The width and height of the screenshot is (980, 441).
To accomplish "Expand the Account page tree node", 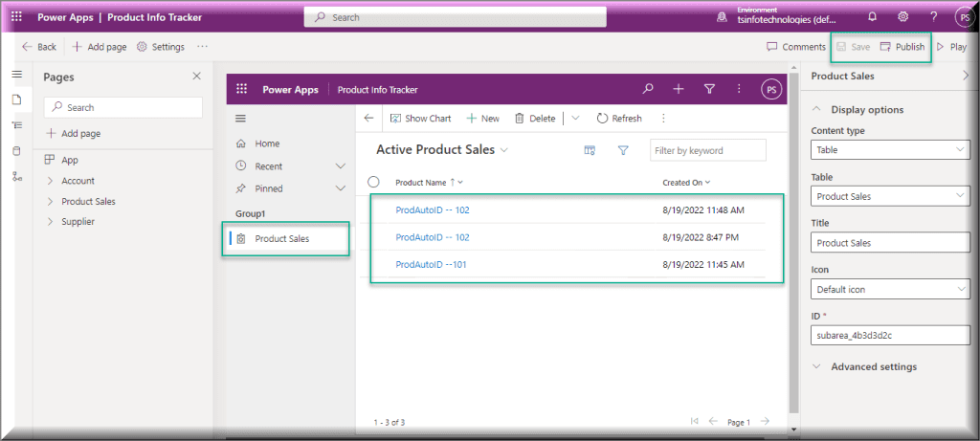I will [50, 181].
